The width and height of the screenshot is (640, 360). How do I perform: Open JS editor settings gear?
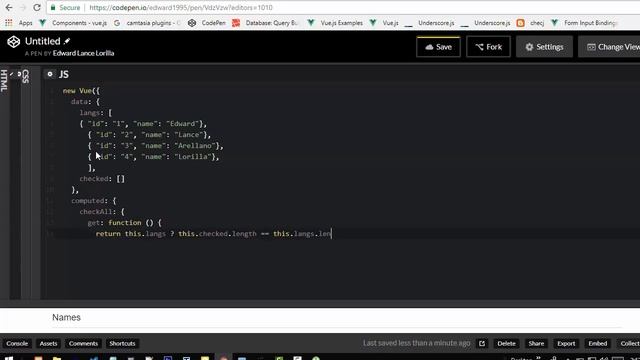click(x=50, y=74)
